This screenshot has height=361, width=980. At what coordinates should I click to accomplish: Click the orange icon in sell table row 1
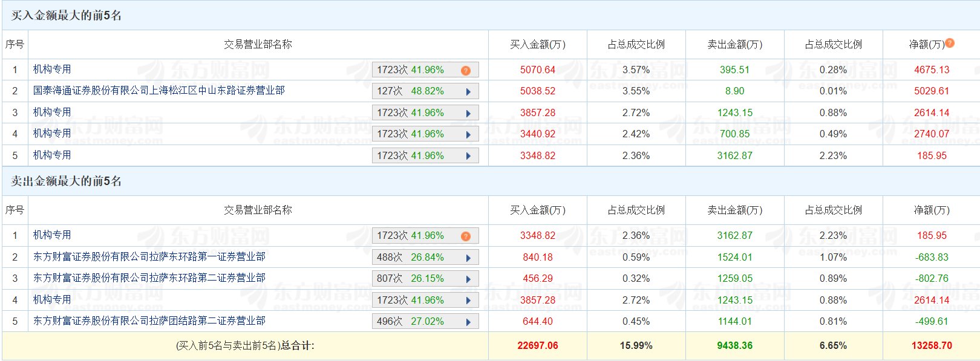(465, 236)
